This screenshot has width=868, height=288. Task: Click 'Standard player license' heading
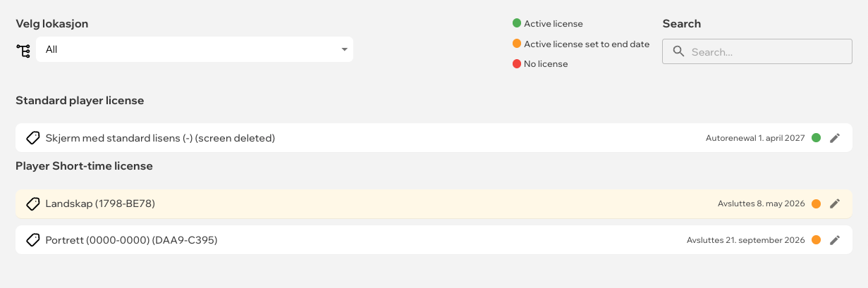(x=80, y=101)
